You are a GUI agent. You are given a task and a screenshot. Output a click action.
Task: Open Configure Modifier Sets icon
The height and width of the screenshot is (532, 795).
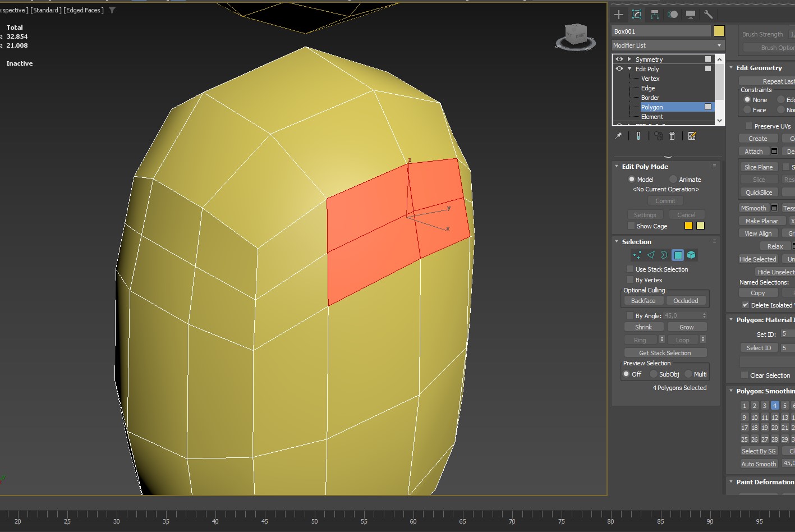click(x=692, y=136)
